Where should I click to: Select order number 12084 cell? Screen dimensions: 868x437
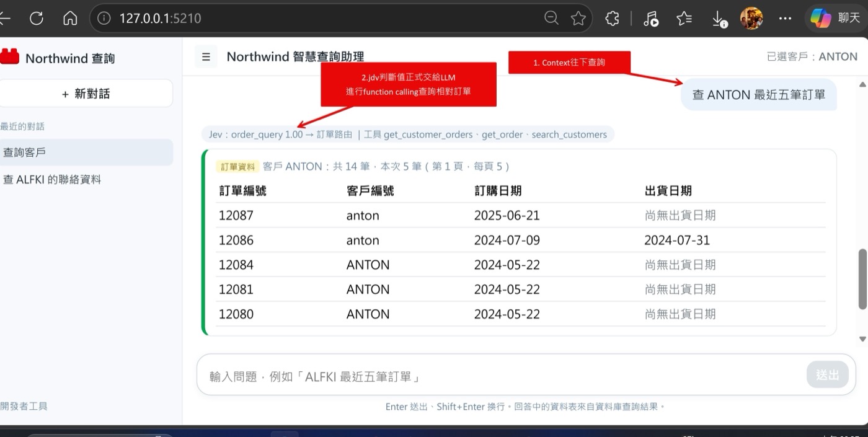[236, 265]
